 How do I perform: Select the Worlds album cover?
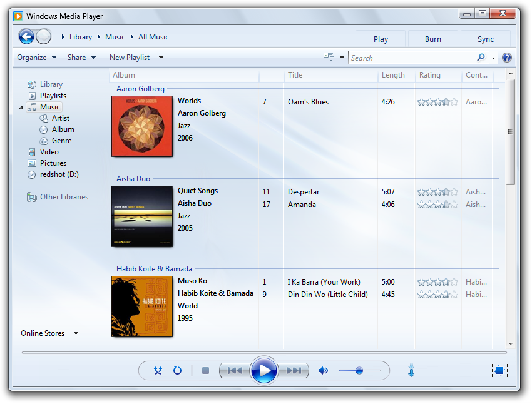pos(142,126)
